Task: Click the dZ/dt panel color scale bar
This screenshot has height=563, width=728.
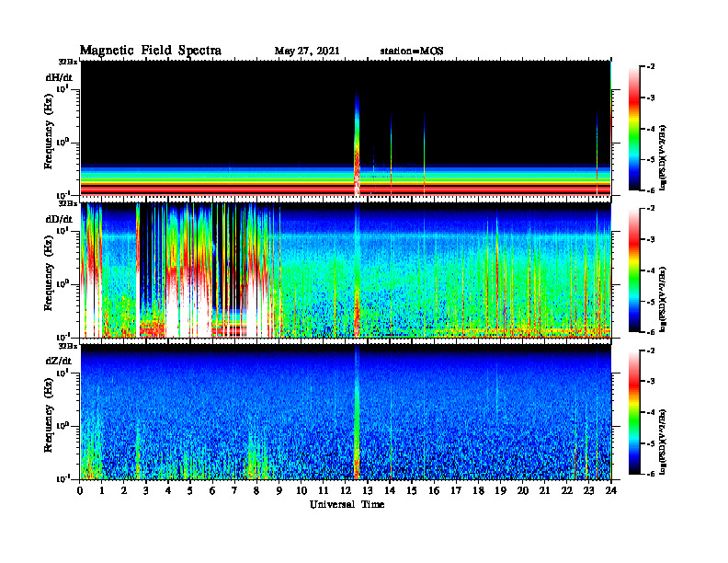Action: (x=634, y=412)
